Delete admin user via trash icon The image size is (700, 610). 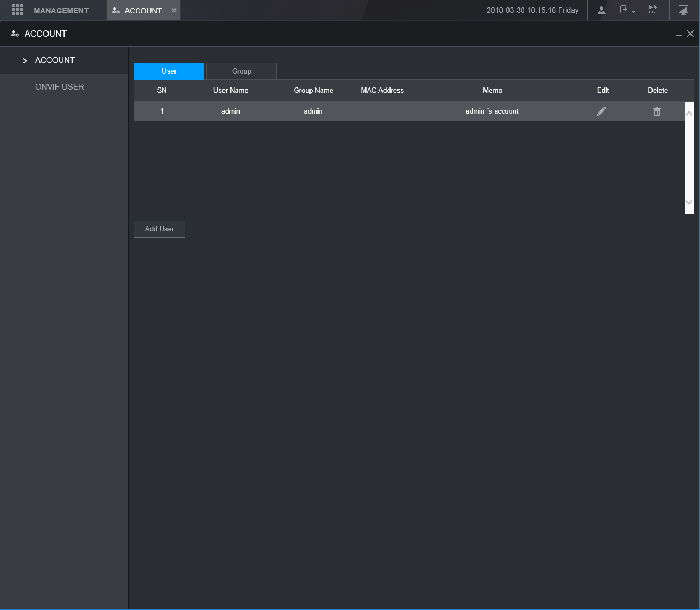point(657,111)
